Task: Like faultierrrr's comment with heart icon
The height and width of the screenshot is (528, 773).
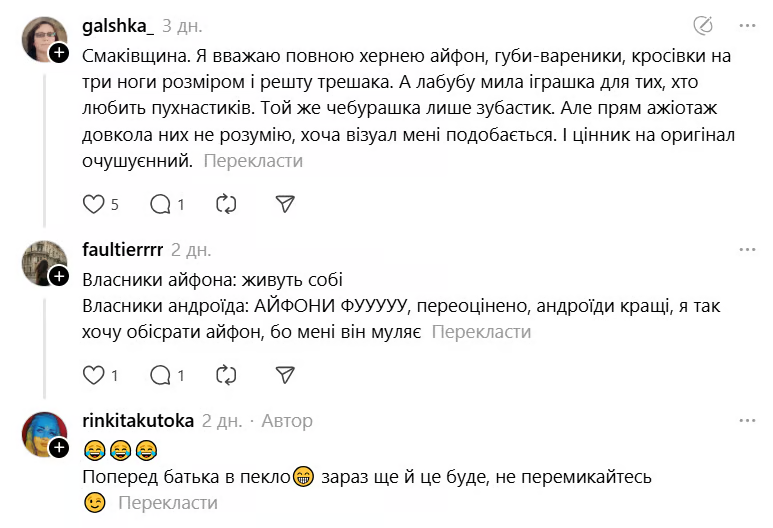Action: [x=93, y=376]
